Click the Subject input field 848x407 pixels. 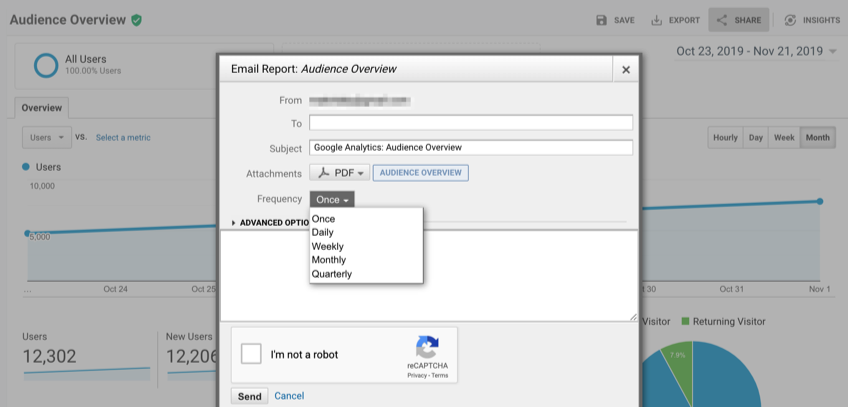pyautogui.click(x=471, y=148)
